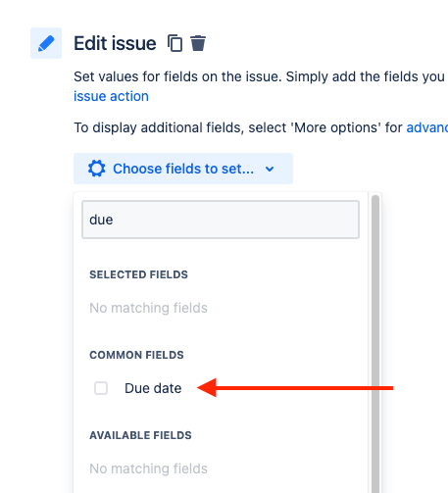The width and height of the screenshot is (448, 493).
Task: Select the Due date field label
Action: pos(153,388)
